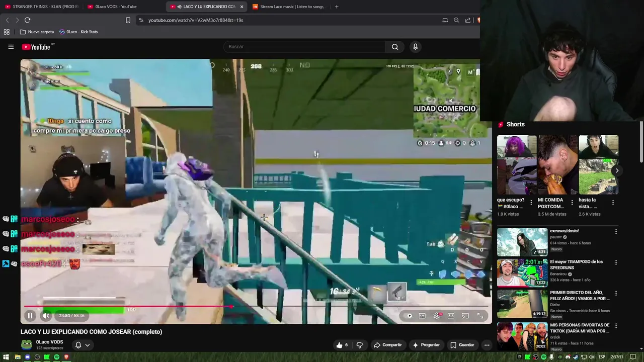Open options for 'PRIMER DIRECTO DEL AÑO' video
This screenshot has width=644, height=362.
click(616, 293)
